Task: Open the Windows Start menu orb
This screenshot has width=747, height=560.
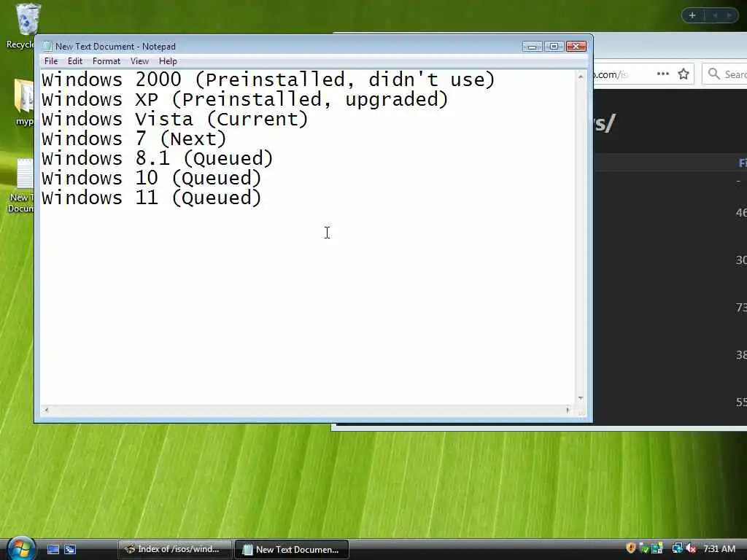Action: pos(20,548)
